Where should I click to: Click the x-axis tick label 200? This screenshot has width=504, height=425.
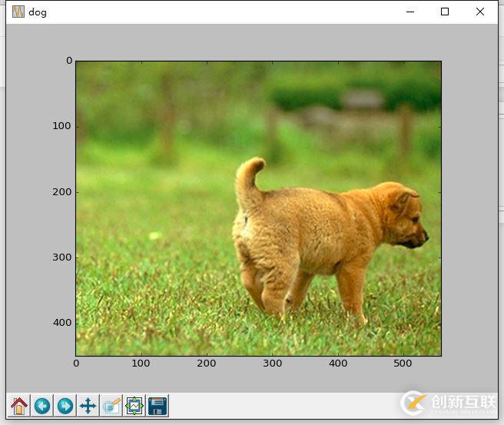point(207,364)
